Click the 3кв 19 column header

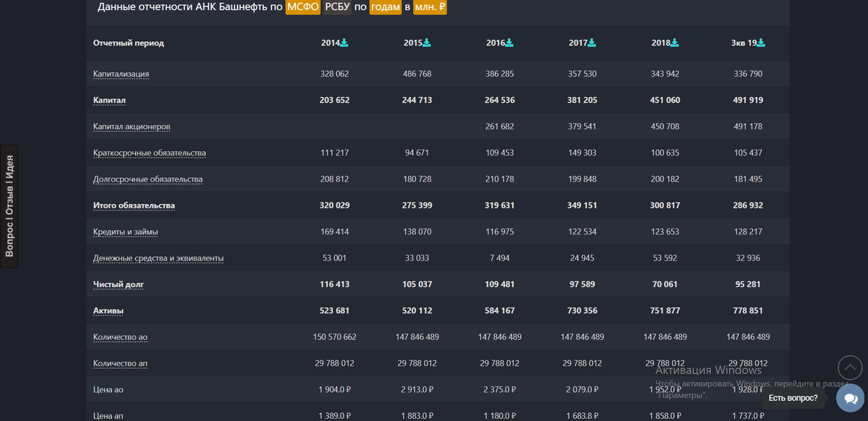click(x=744, y=43)
